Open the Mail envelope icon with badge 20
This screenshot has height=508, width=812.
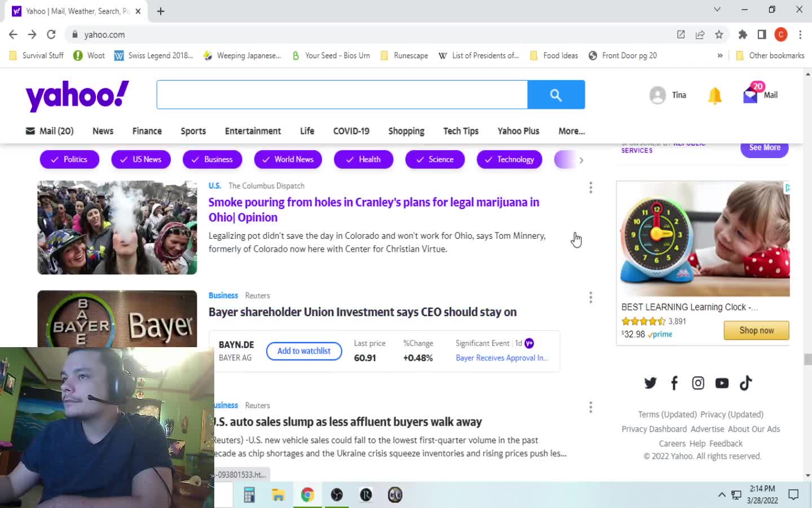tap(751, 95)
